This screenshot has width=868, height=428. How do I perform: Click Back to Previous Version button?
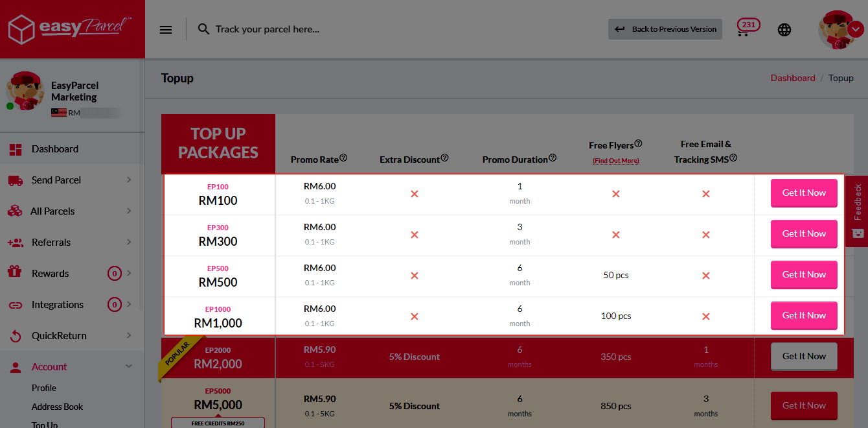(x=665, y=29)
